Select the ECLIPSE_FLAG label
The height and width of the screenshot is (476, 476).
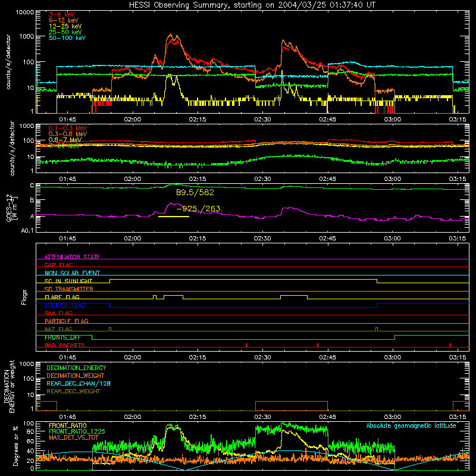click(65, 305)
